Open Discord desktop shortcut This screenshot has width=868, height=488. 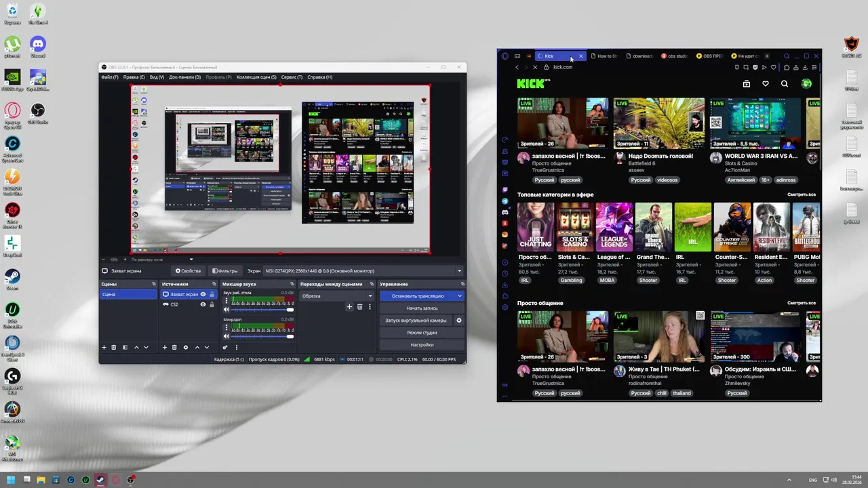click(38, 46)
